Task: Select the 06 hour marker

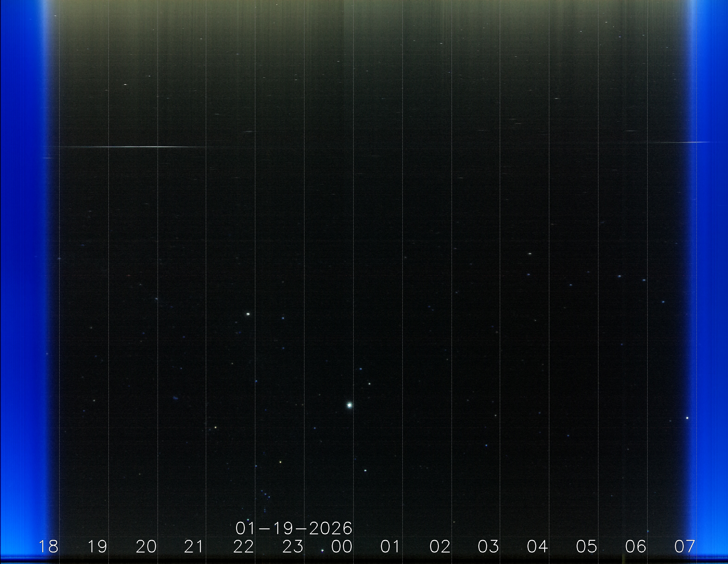Action: pyautogui.click(x=636, y=547)
